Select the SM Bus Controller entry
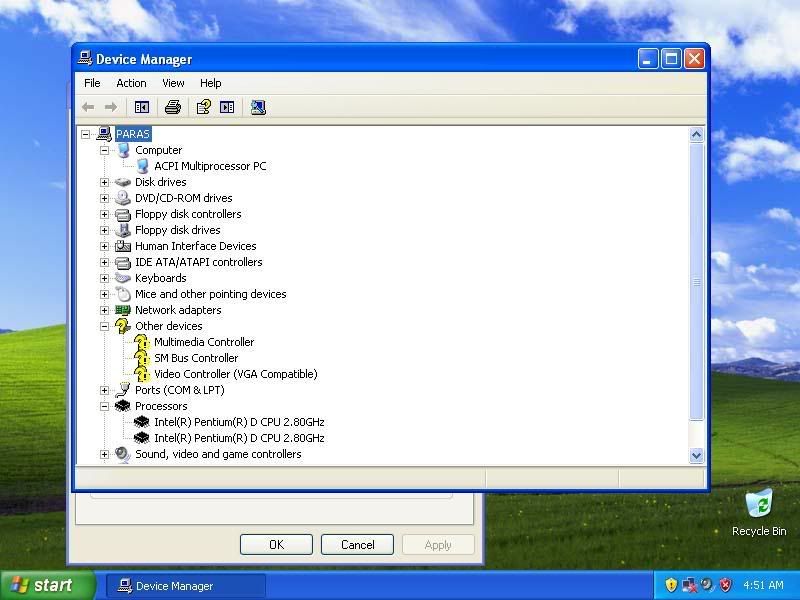The width and height of the screenshot is (800, 600). coord(196,358)
